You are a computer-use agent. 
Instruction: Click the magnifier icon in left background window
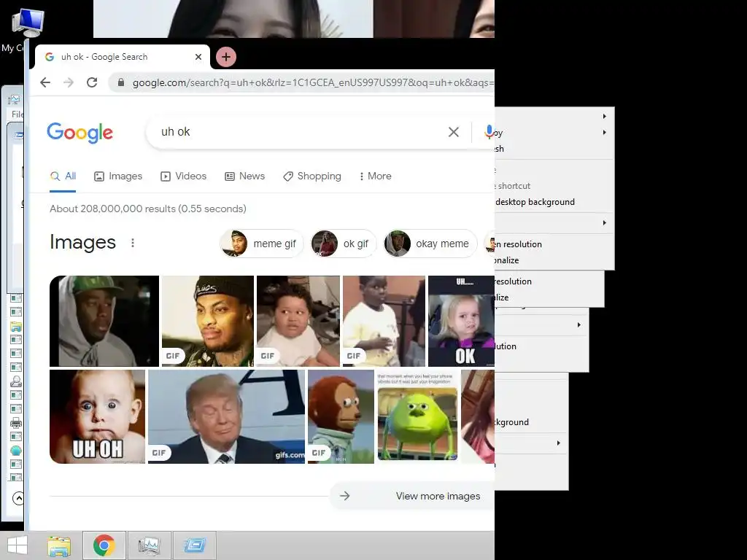tap(16, 381)
